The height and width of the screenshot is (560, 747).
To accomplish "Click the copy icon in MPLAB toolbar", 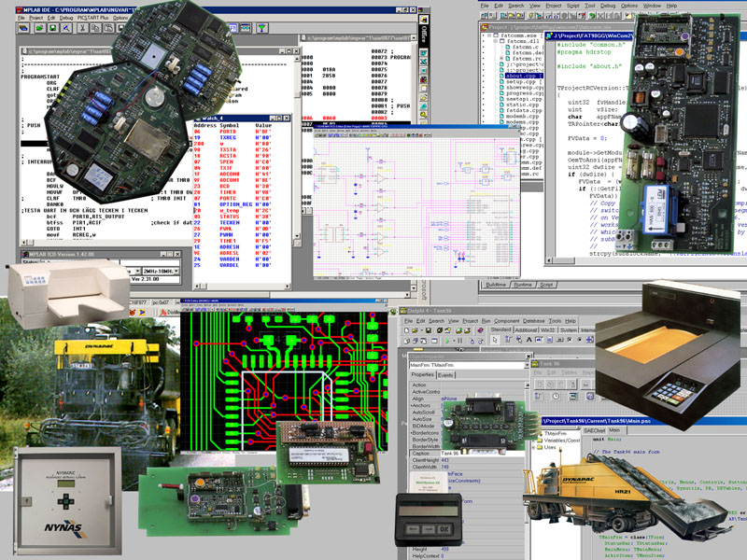I will tap(95, 29).
